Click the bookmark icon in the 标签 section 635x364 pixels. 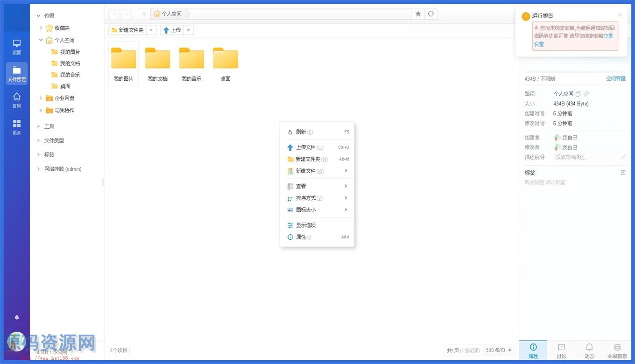(x=623, y=172)
